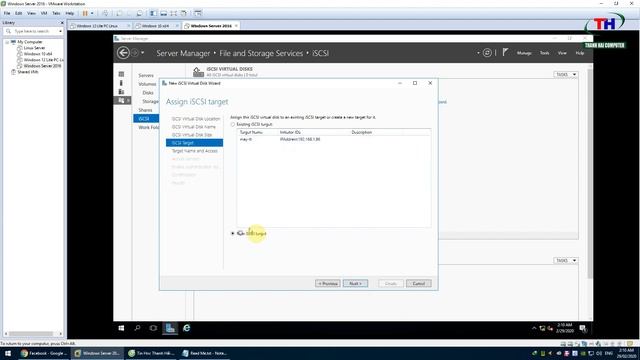The height and width of the screenshot is (360, 640).
Task: Open VMware Edit menu
Action: click(19, 13)
